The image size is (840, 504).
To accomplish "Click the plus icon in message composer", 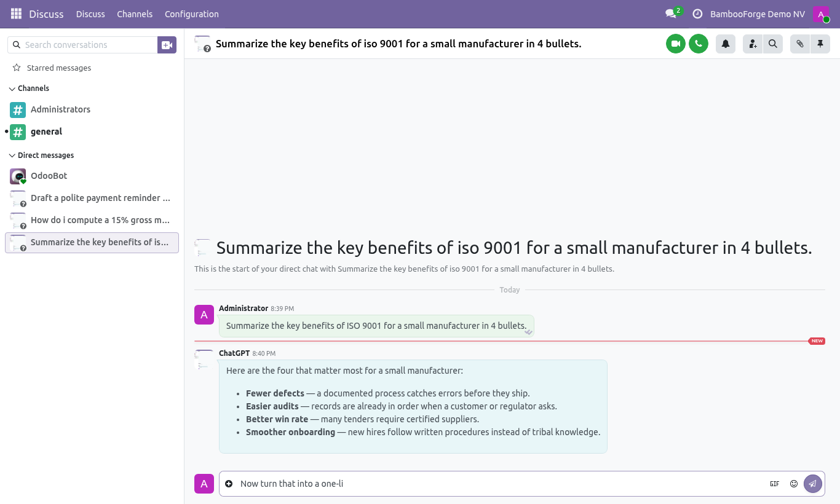I will [229, 484].
